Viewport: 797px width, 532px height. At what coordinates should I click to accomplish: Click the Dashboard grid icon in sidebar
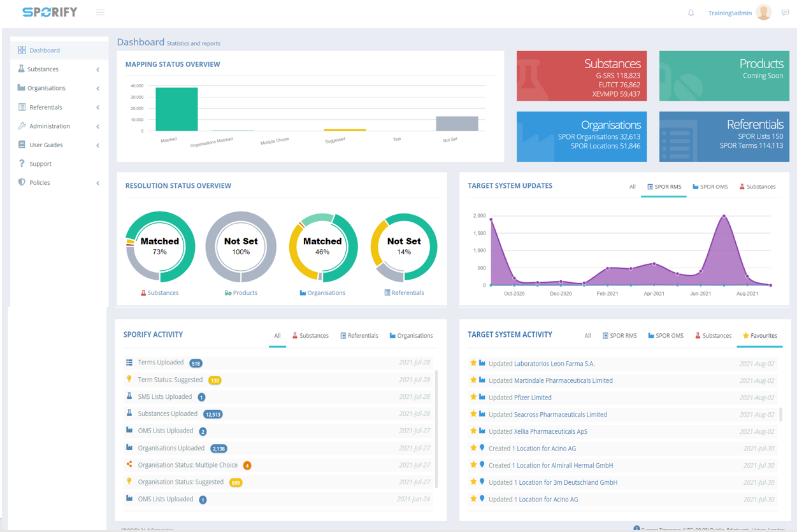22,50
